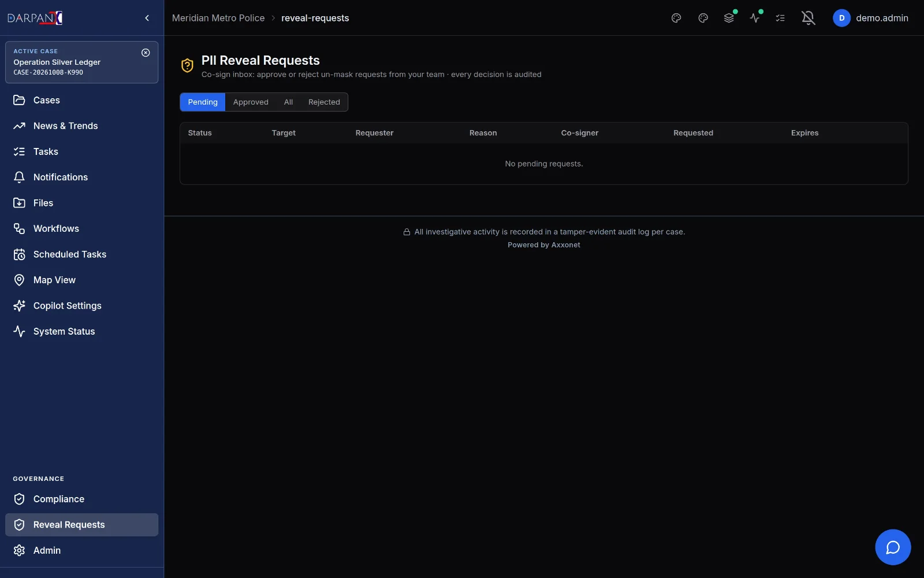Screen dimensions: 924x578
Task: Click the Meridian Metro Police breadcrumb
Action: click(x=218, y=18)
